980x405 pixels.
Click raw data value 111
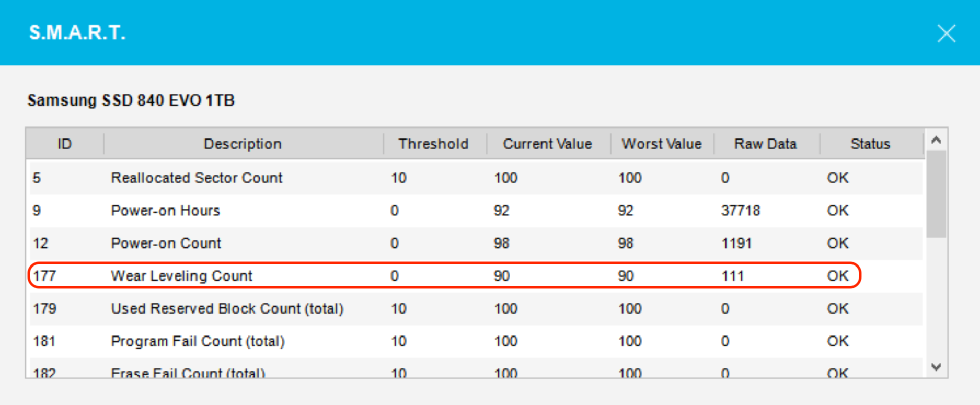[733, 276]
